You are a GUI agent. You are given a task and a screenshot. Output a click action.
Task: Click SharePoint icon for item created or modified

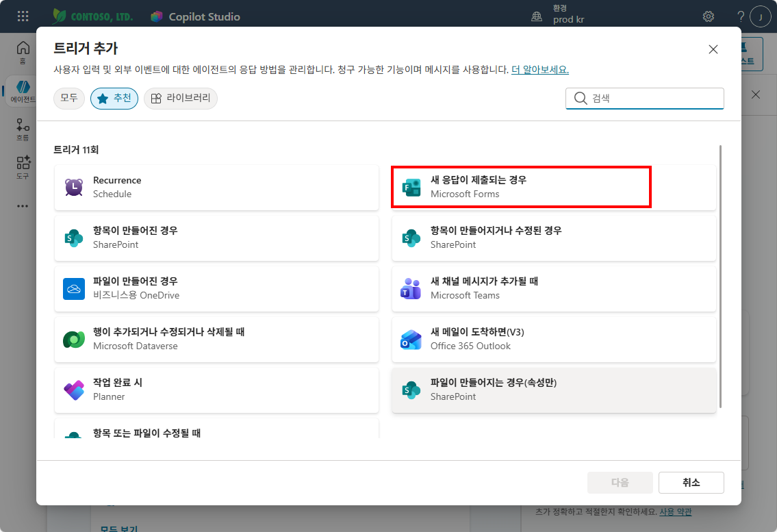pos(411,238)
